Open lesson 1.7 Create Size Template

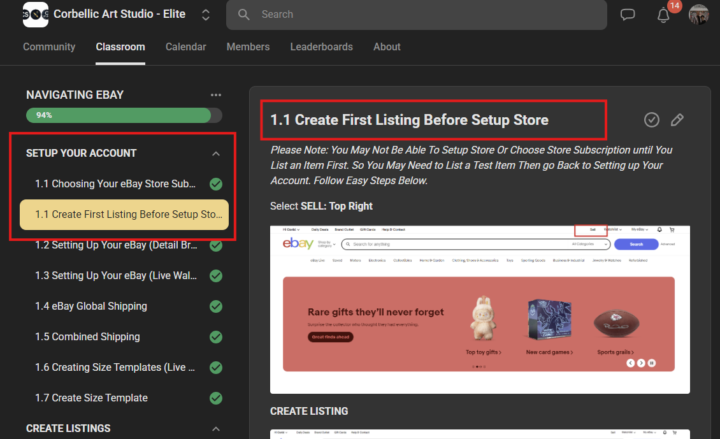(91, 398)
